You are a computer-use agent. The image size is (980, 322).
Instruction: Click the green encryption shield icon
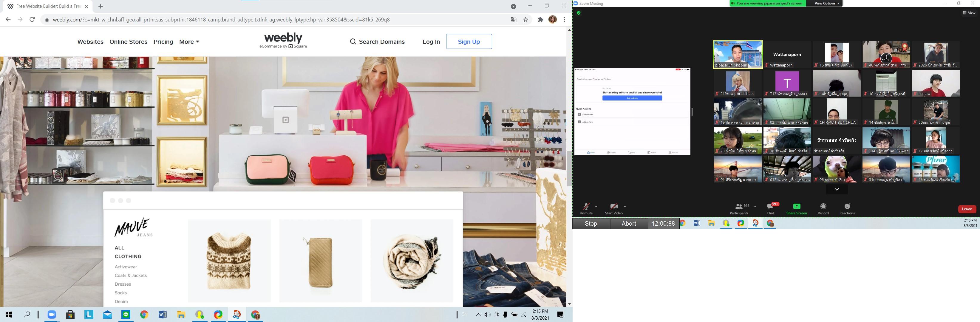(579, 13)
